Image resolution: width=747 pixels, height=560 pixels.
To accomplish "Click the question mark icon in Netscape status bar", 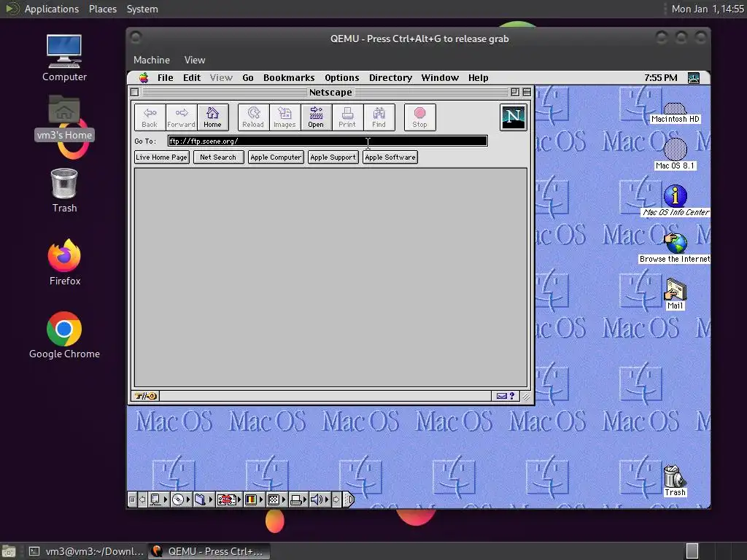I will click(x=511, y=396).
